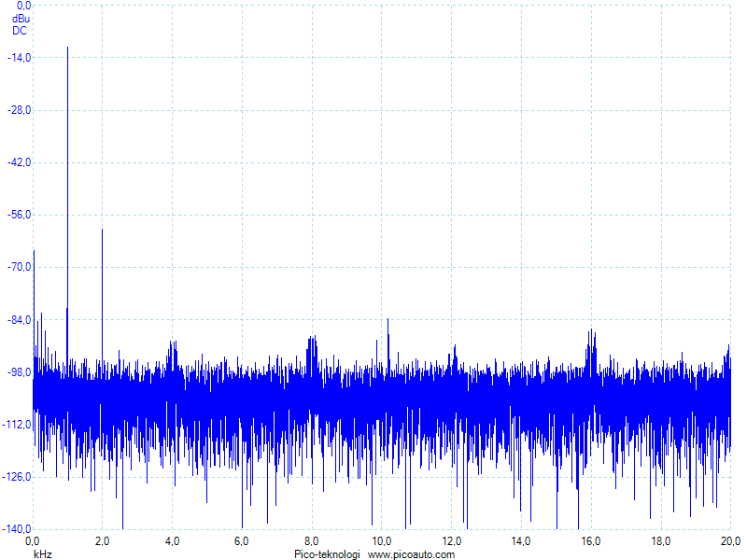Click the 10,0 frequency axis label
The image size is (747, 560).
click(x=381, y=541)
